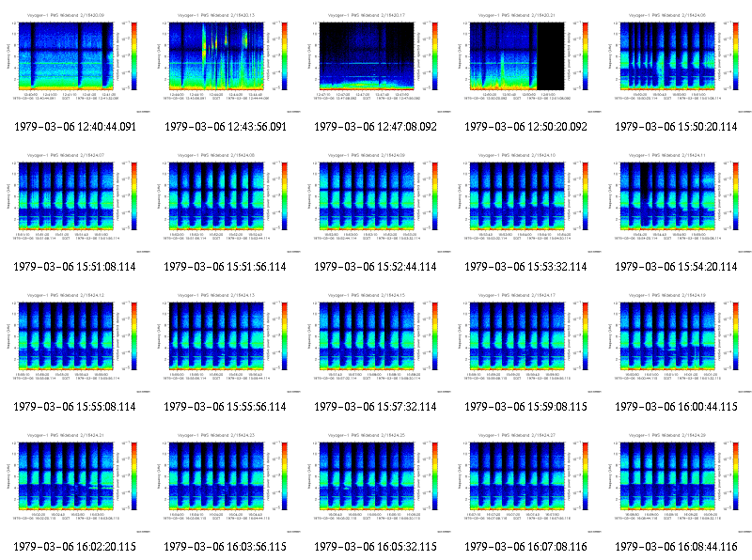Open the 15:50:20.114 spectrogram thumbnail
Screen dimensions: 752x560
(677, 62)
